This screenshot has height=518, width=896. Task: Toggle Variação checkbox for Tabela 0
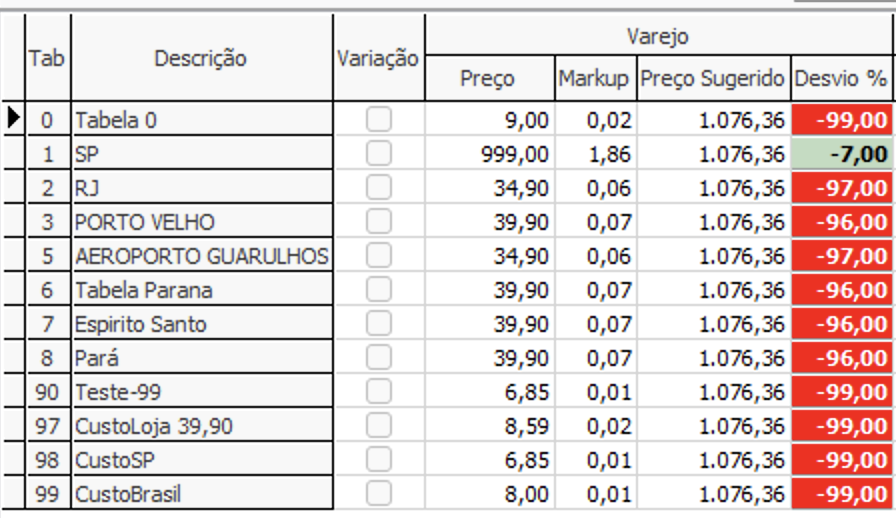pos(378,120)
